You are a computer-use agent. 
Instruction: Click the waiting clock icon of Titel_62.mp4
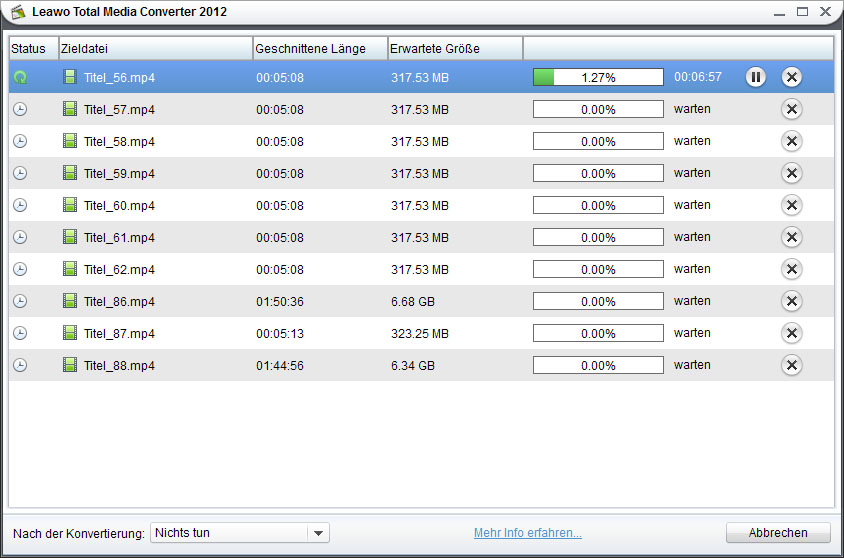tap(20, 270)
